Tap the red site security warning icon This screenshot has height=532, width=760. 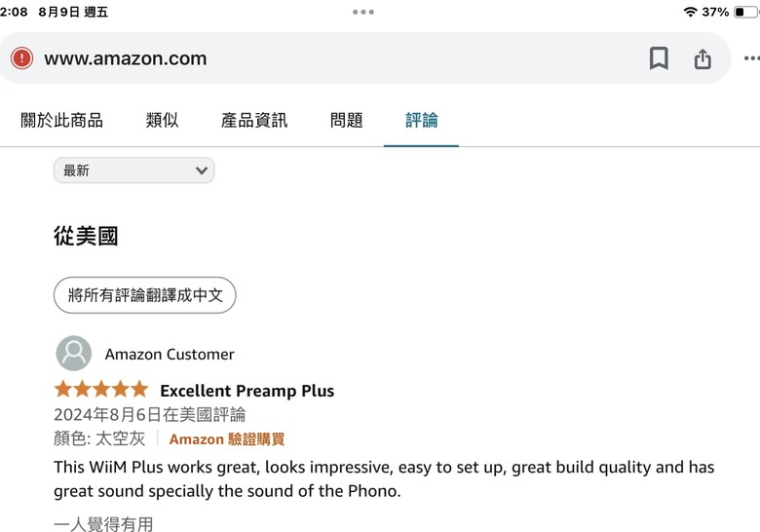click(21, 58)
